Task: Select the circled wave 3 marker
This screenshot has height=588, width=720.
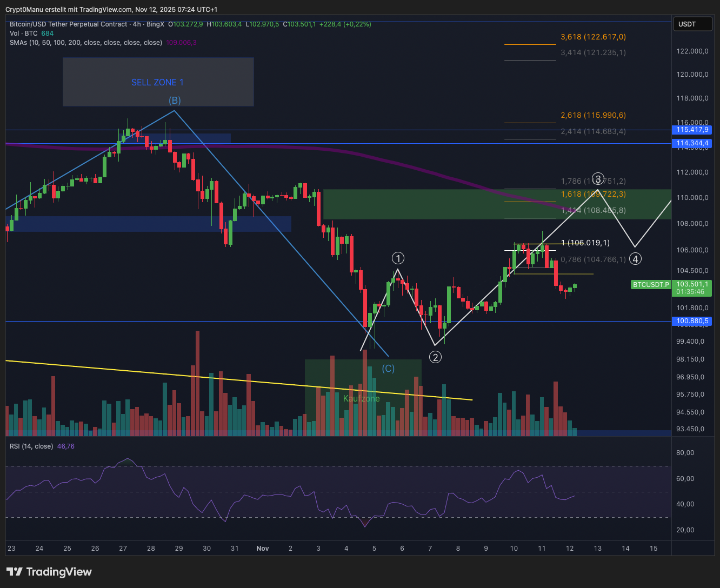Action: [x=597, y=179]
